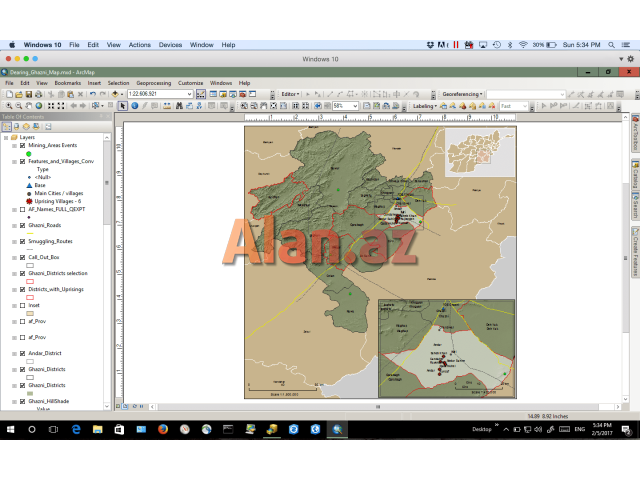Screen dimensions: 640x480
Task: Click the Full Extent globe icon
Action: coord(39,106)
